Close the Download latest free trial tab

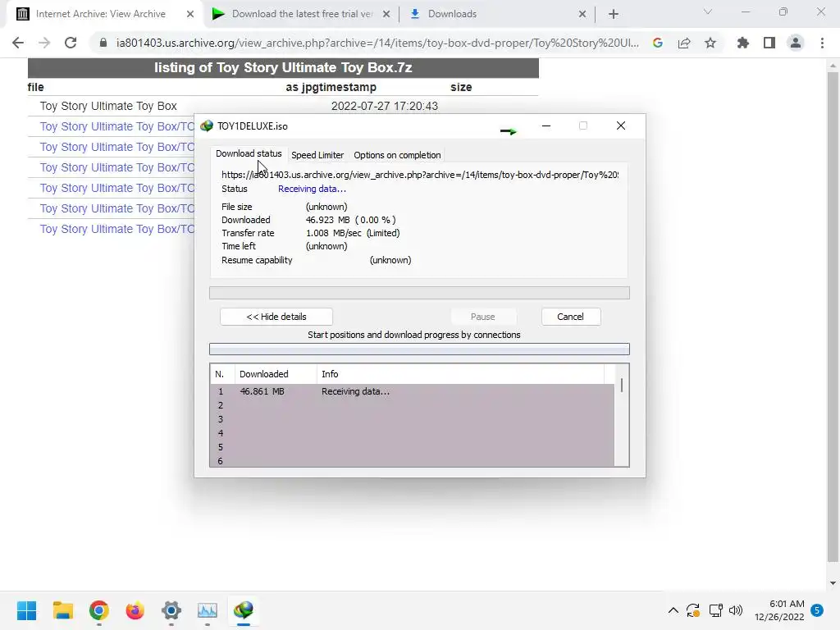(386, 15)
